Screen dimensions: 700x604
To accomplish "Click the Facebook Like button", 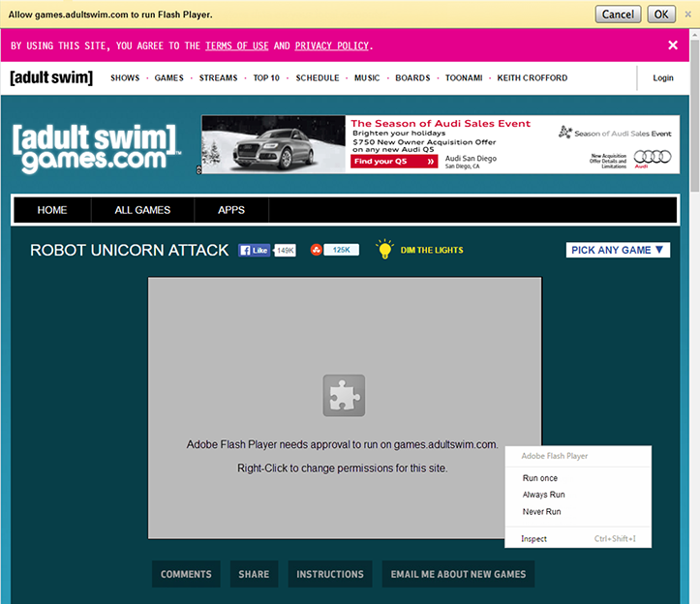I will click(x=254, y=250).
